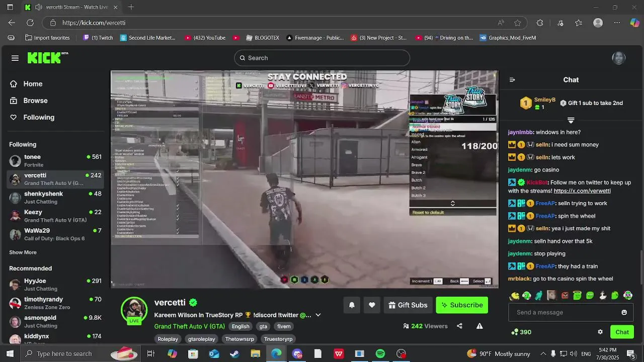This screenshot has height=362, width=644.
Task: Open Edge Copilot icon
Action: 634,23
